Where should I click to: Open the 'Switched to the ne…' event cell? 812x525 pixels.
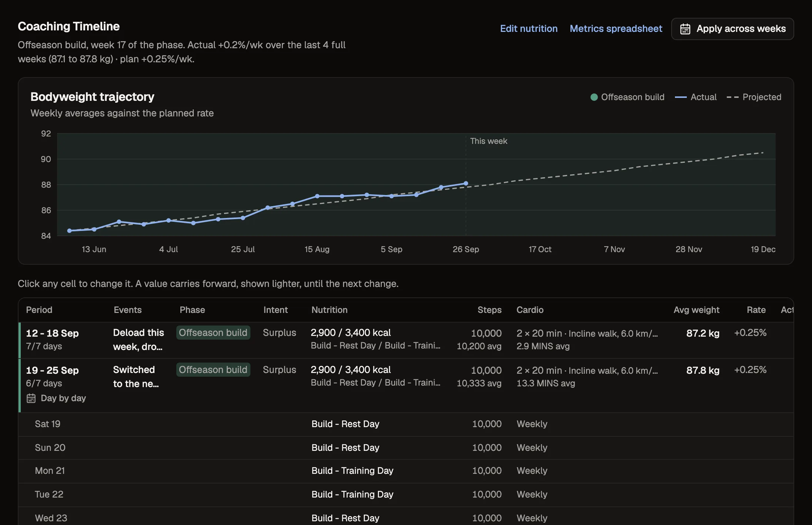pos(136,377)
